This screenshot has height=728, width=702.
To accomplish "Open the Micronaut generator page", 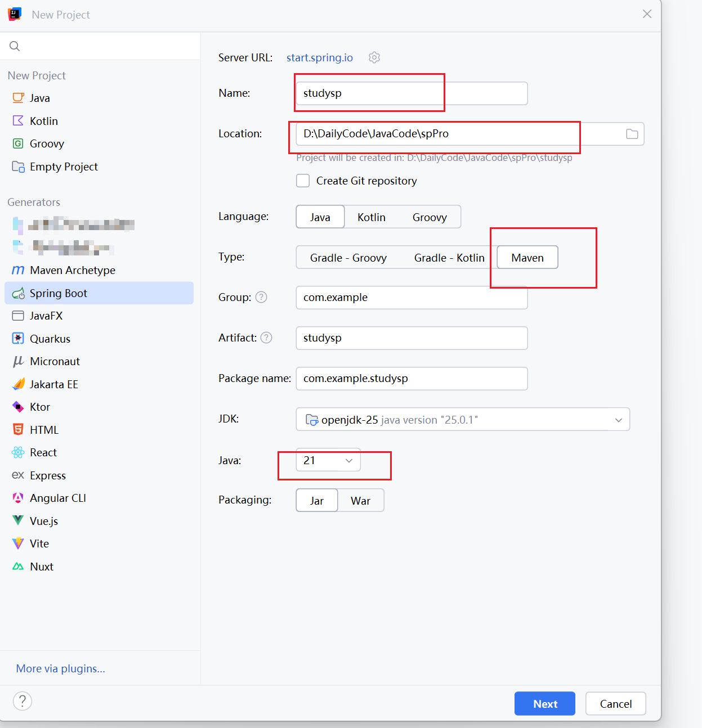I will click(x=99, y=361).
